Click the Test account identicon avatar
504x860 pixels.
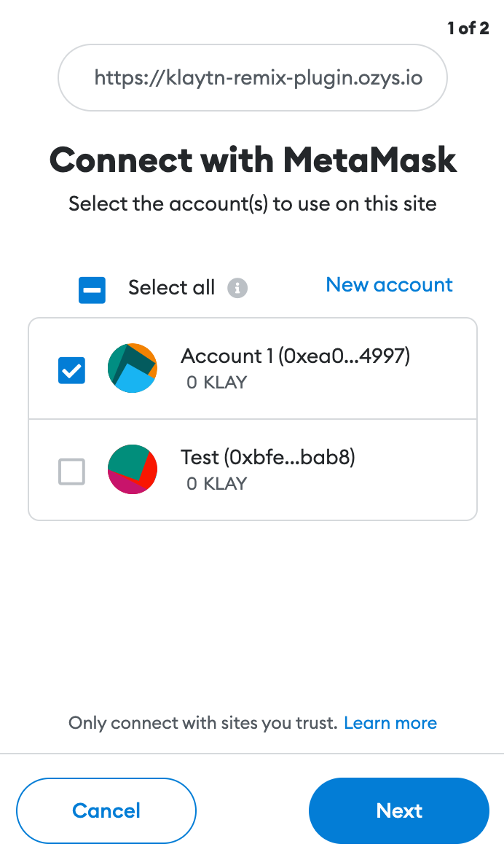click(133, 469)
